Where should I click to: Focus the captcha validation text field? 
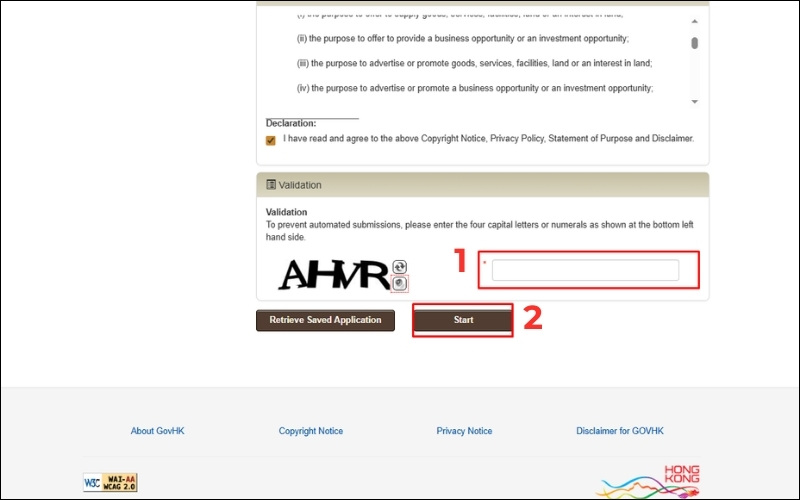[585, 270]
